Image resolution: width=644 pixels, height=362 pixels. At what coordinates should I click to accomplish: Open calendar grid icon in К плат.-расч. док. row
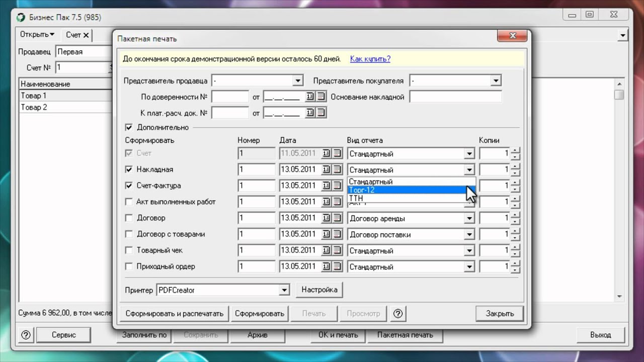pyautogui.click(x=321, y=113)
